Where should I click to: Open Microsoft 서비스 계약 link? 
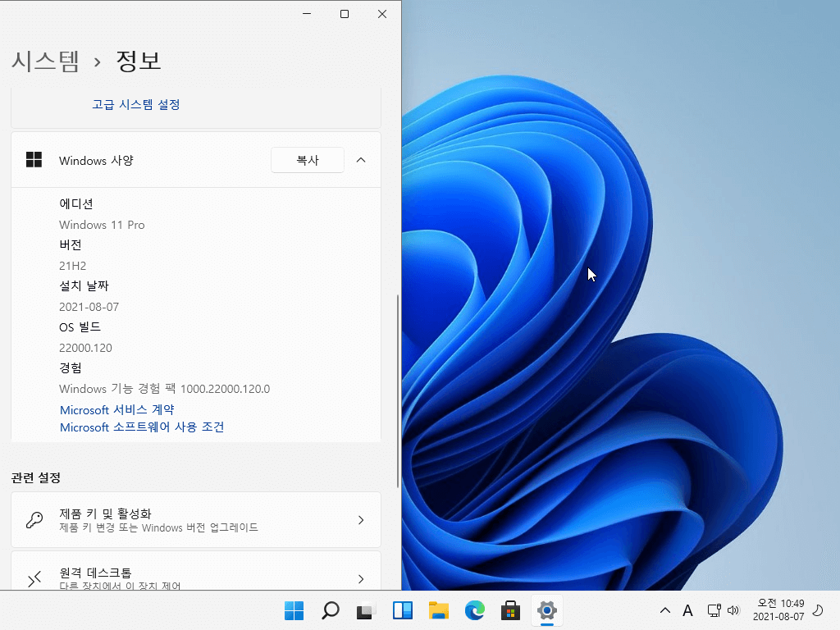[116, 410]
